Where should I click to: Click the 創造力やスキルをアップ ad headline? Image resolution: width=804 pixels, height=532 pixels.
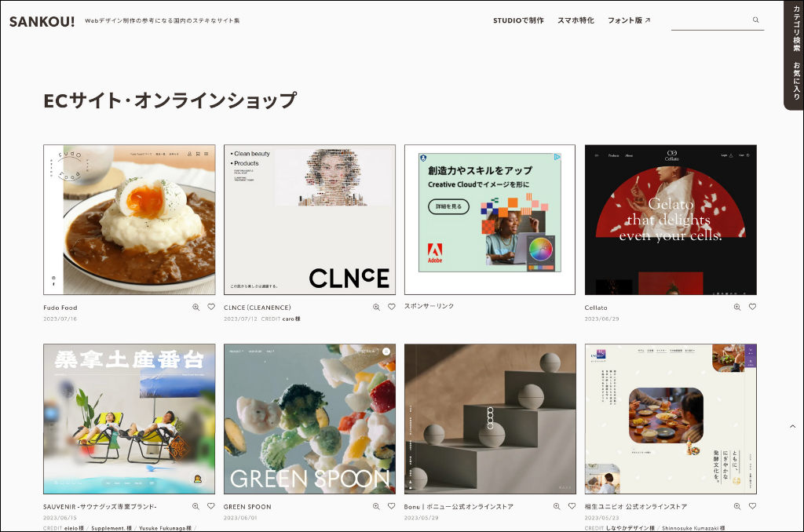[480, 171]
